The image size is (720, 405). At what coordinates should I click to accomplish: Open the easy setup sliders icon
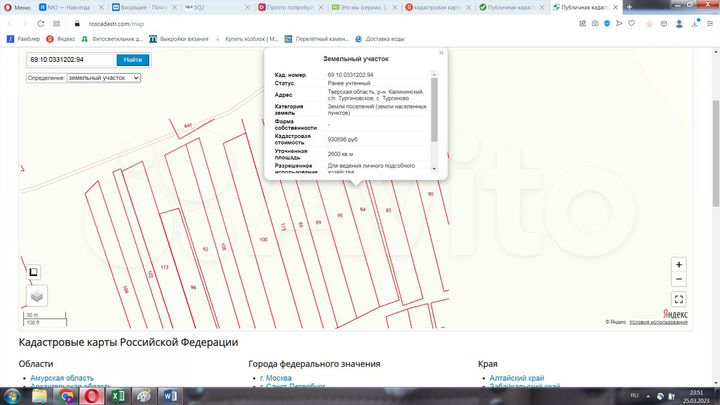(710, 23)
